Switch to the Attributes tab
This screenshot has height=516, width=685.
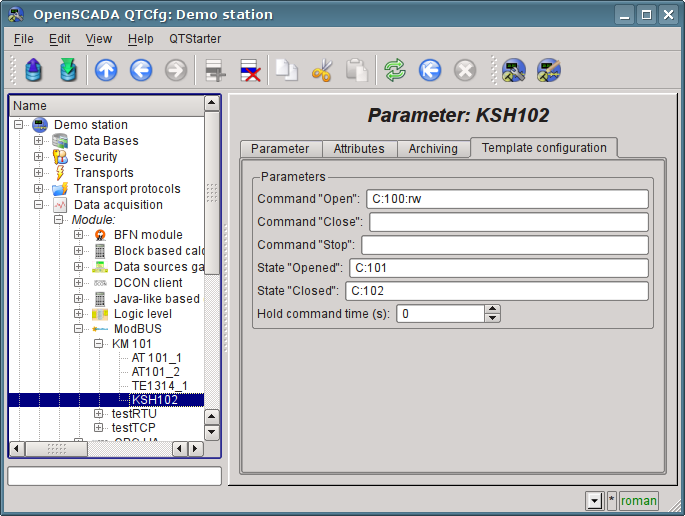point(359,149)
